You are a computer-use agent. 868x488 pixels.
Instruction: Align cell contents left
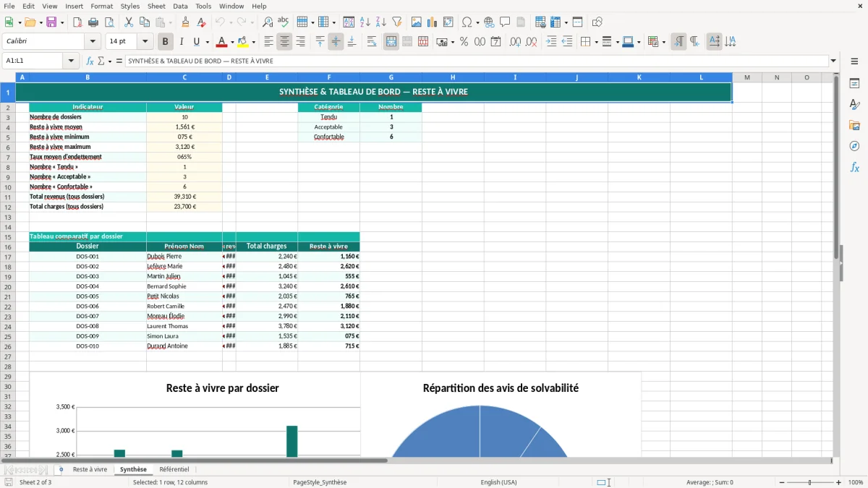[x=268, y=42]
